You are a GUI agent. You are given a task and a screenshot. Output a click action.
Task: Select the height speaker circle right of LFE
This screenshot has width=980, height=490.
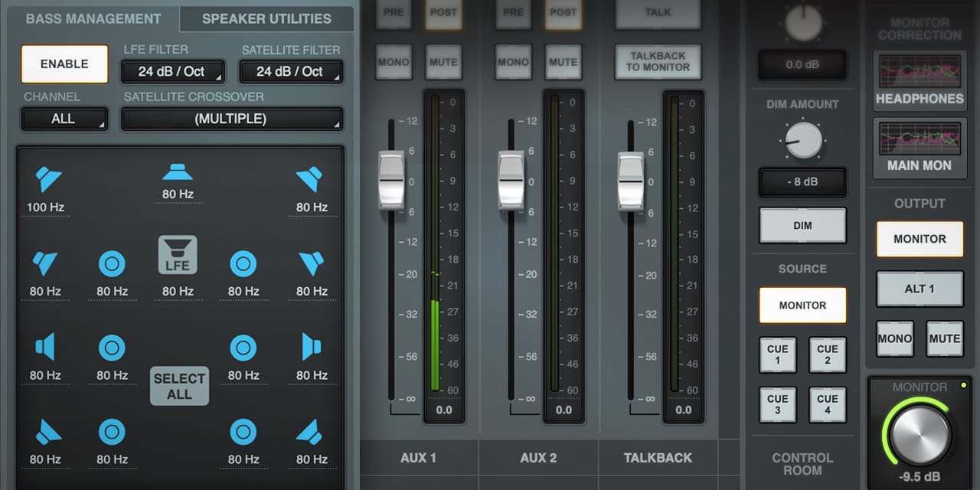pos(243,264)
